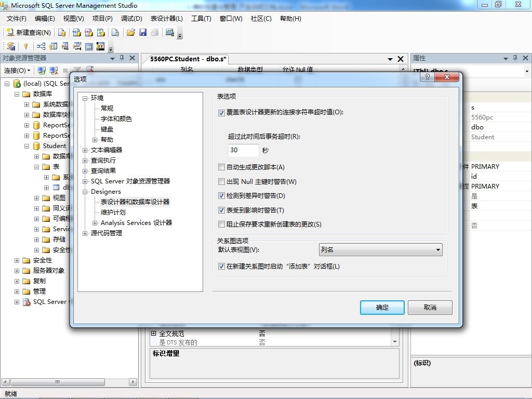Collapse the 环境 node in options tree
Image resolution: width=532 pixels, height=399 pixels.
coord(85,98)
